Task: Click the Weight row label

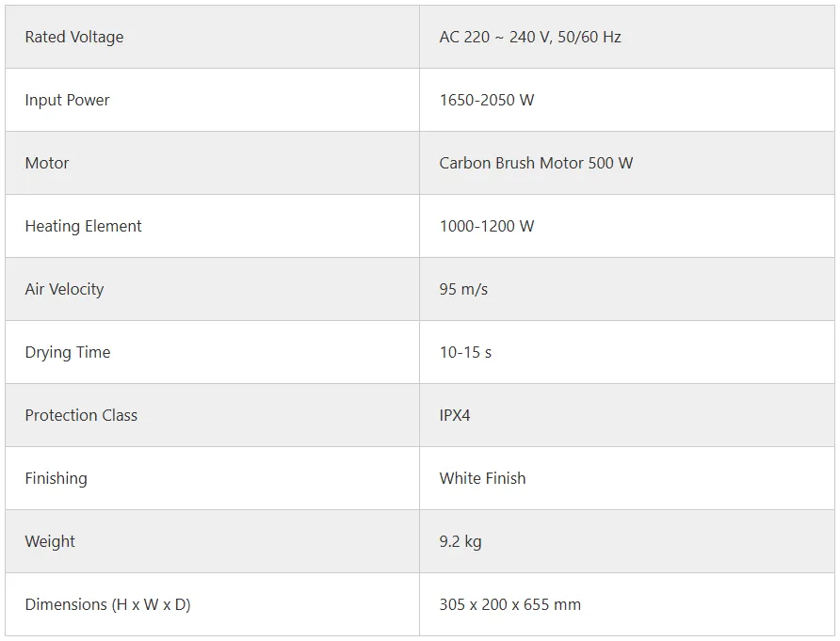Action: tap(50, 542)
